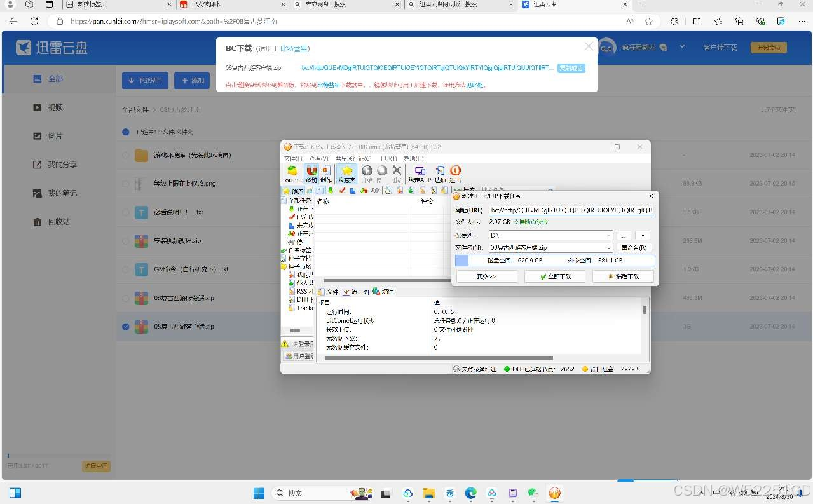The height and width of the screenshot is (504, 813).
Task: Click the video sidebar icon in Xunlei cloud
Action: pos(38,107)
